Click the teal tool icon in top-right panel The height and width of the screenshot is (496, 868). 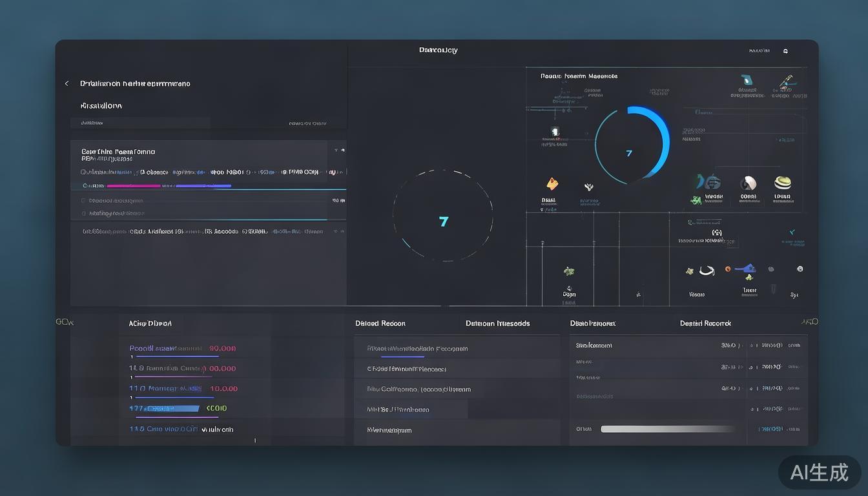coord(747,81)
